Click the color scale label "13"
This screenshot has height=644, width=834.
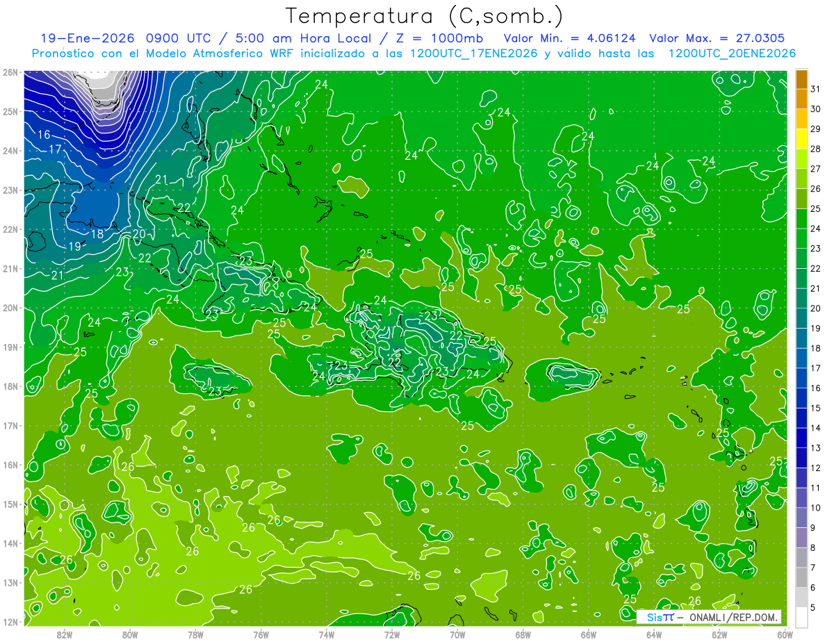pos(816,447)
